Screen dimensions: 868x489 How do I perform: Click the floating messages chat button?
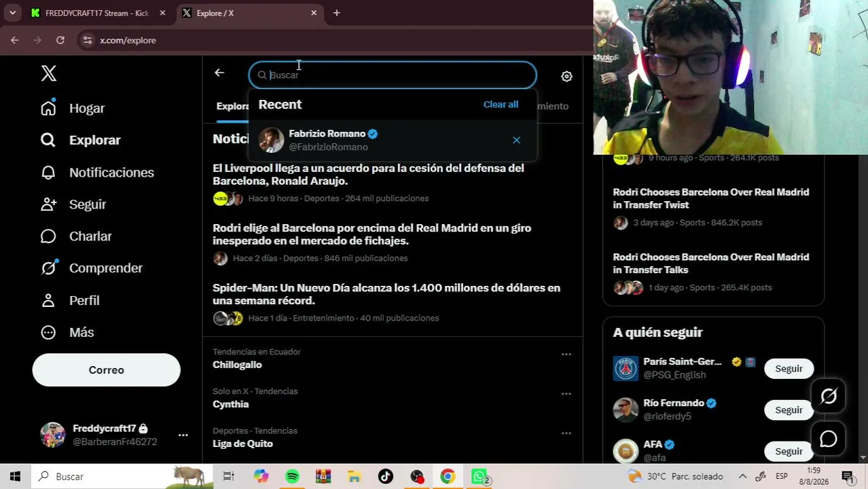point(829,439)
